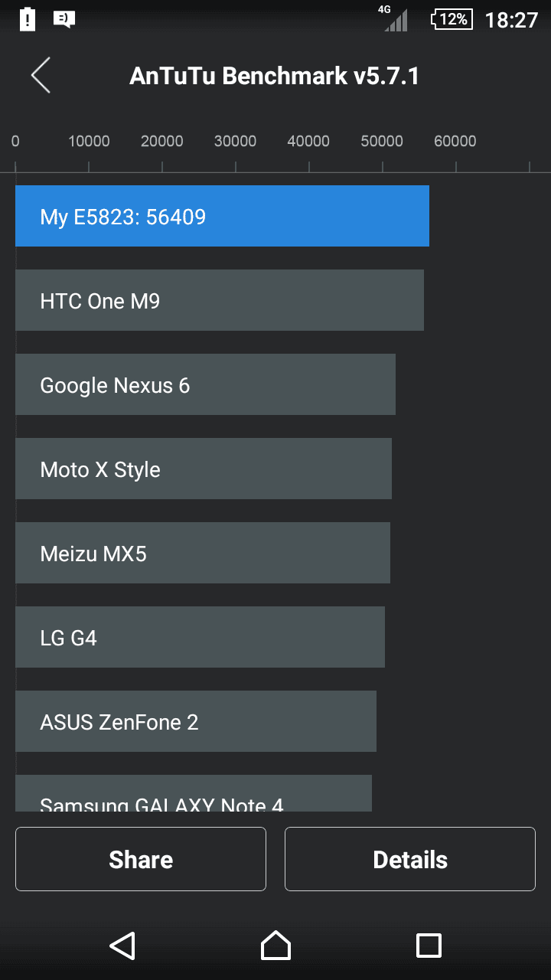Select the ASUS ZenFone 2 bar
Image resolution: width=551 pixels, height=980 pixels.
point(196,721)
